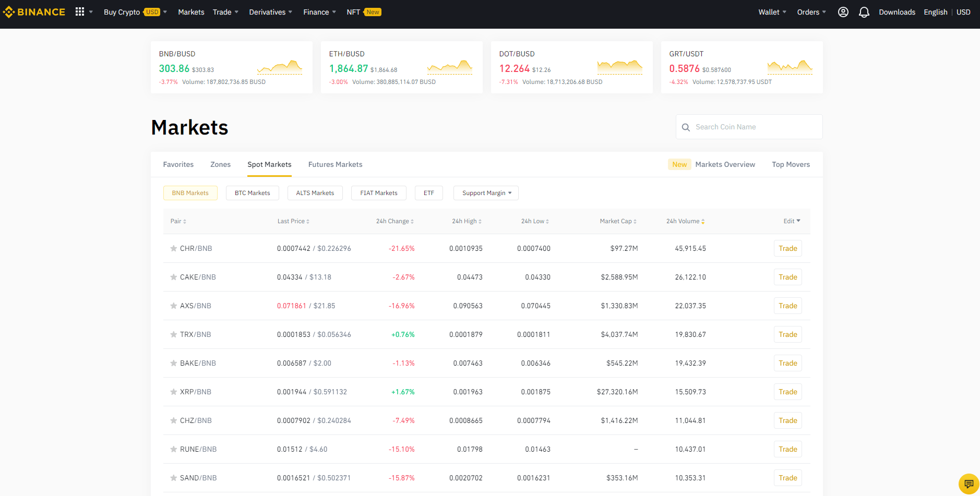
Task: Sort the table by Pair column
Action: coord(178,221)
